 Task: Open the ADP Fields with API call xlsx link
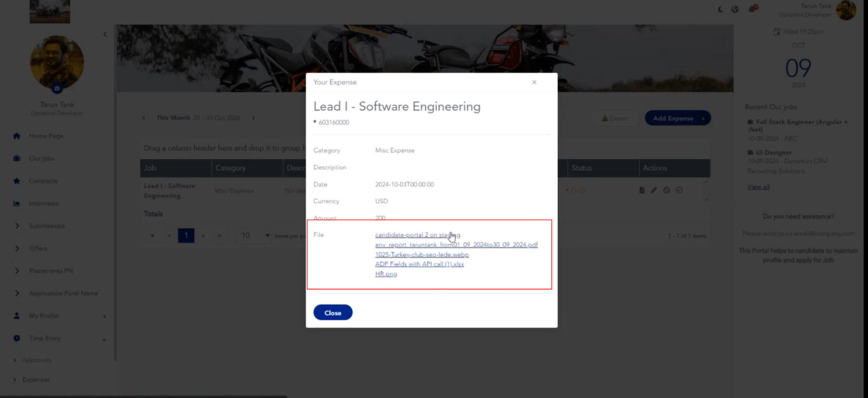click(x=420, y=264)
